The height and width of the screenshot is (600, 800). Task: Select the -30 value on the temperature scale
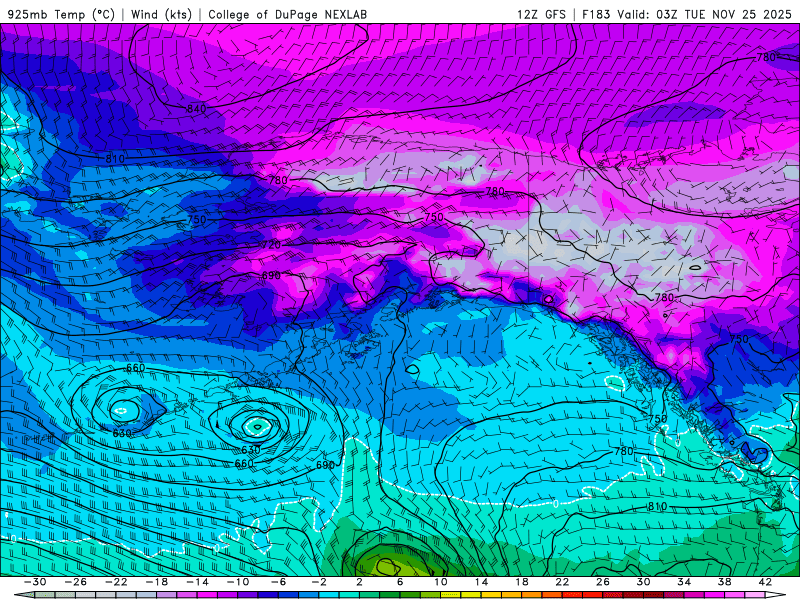click(35, 582)
